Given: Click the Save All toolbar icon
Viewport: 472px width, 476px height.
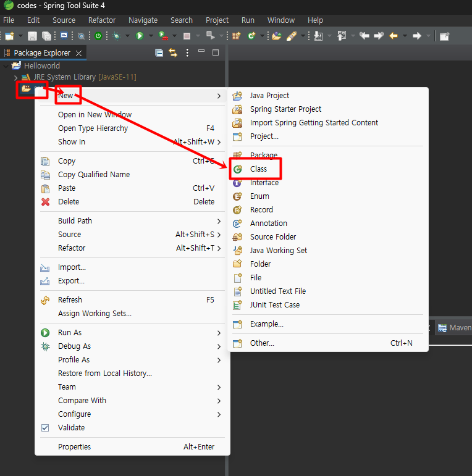Looking at the screenshot, I should point(46,36).
